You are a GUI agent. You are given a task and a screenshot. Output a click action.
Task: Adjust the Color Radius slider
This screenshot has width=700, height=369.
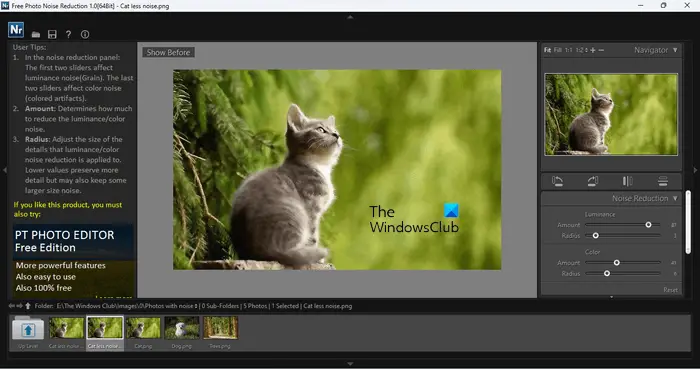[x=623, y=274]
